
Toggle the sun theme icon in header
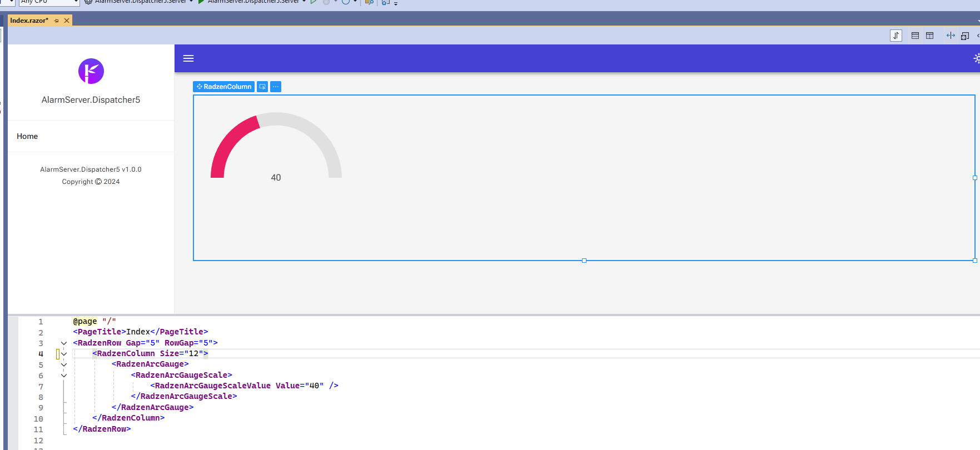976,58
